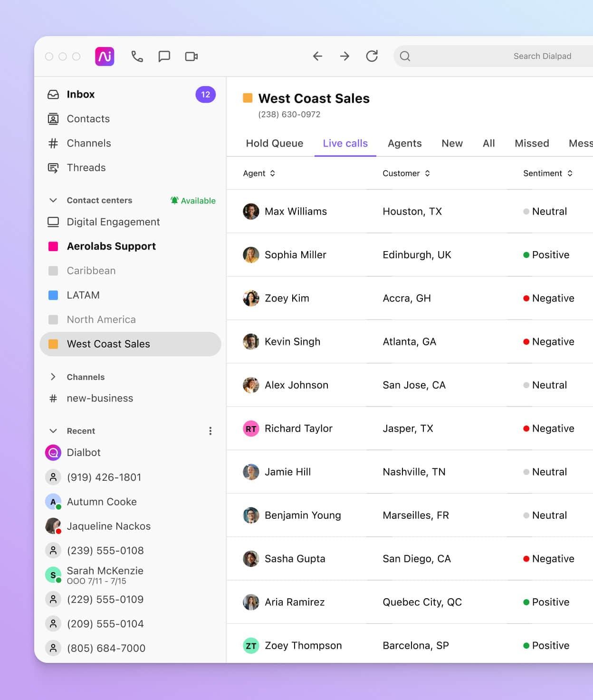This screenshot has width=593, height=700.
Task: Expand the Channels section
Action: coord(54,377)
